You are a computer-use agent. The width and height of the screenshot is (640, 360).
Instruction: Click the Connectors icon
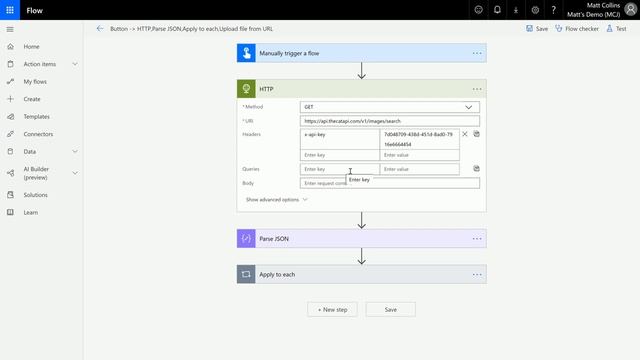[11, 134]
